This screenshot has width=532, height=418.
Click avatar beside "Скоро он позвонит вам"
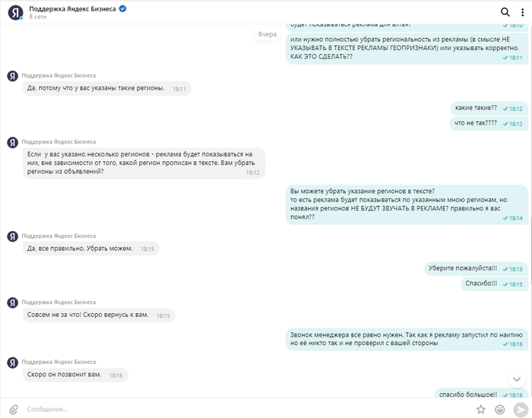[12, 363]
